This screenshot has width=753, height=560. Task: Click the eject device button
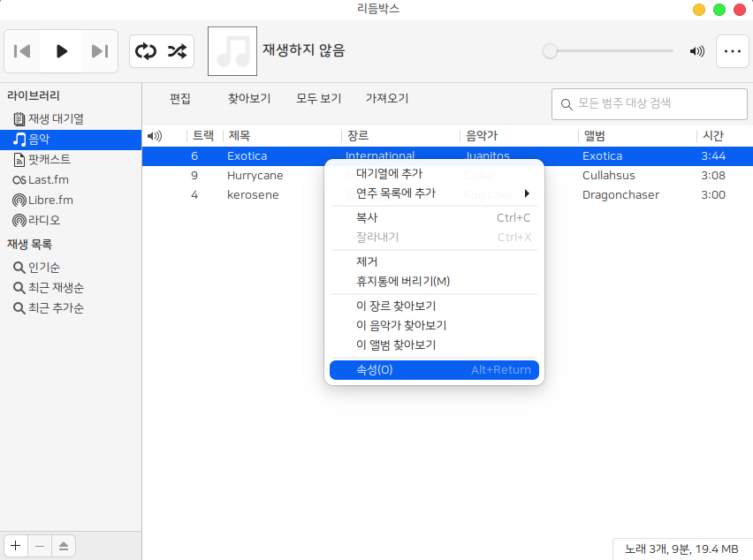coord(64,546)
